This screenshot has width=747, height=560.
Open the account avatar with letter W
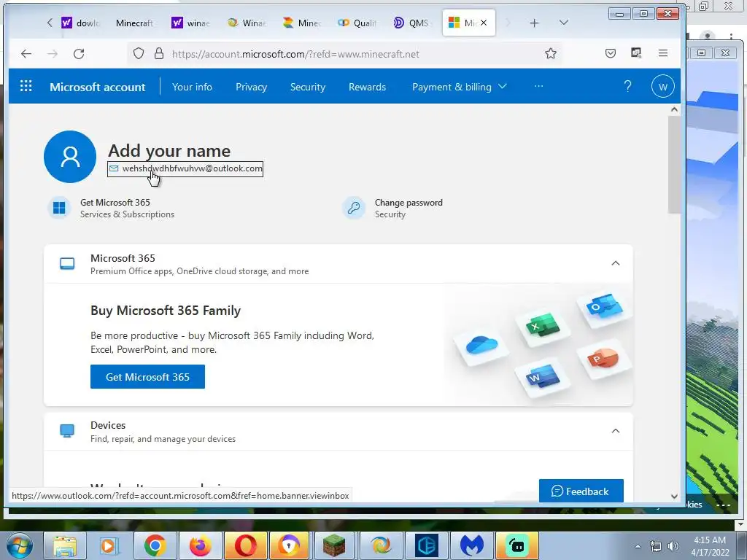[x=662, y=87]
